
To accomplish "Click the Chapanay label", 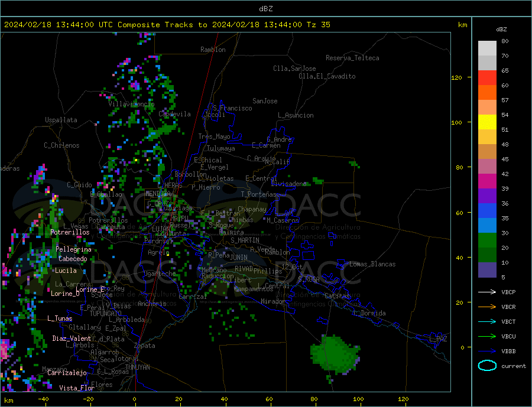I will click(x=252, y=209).
